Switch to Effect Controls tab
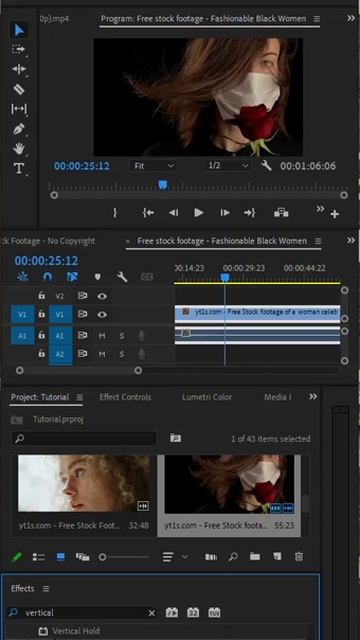 pyautogui.click(x=125, y=397)
